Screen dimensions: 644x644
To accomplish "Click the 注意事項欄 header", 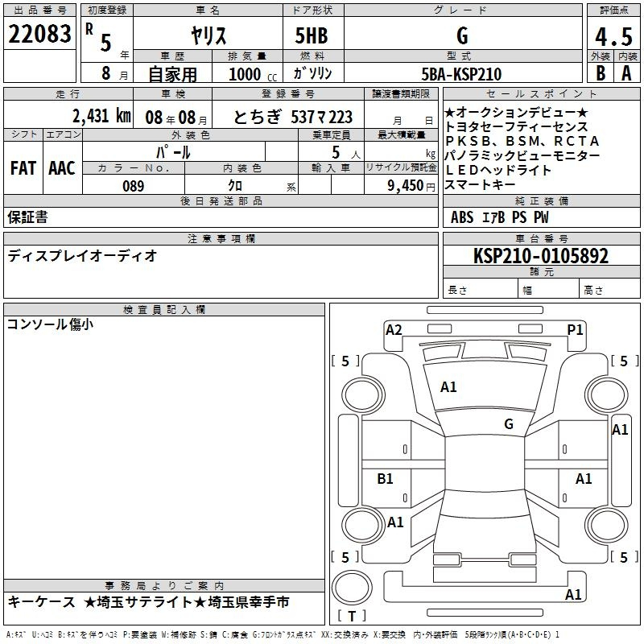I will [221, 238].
